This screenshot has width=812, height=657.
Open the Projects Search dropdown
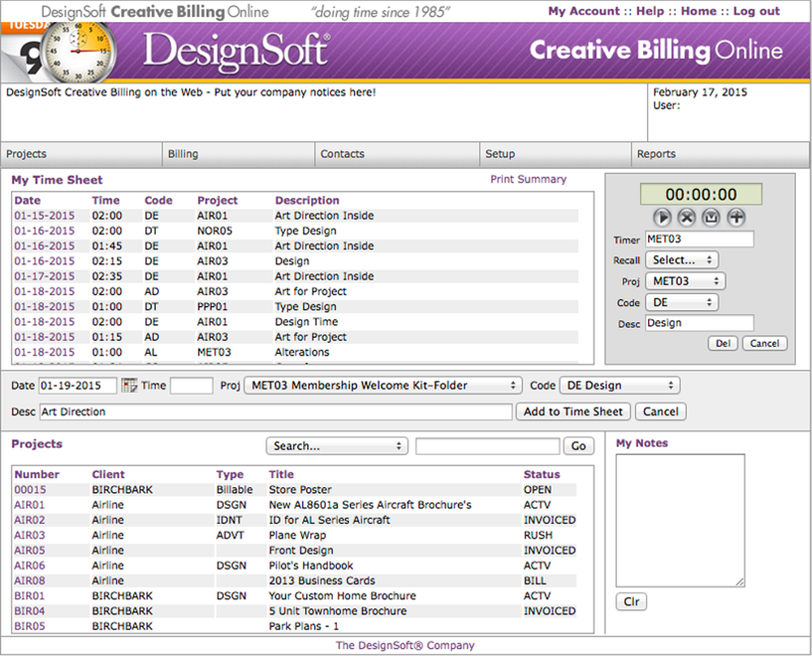point(337,446)
